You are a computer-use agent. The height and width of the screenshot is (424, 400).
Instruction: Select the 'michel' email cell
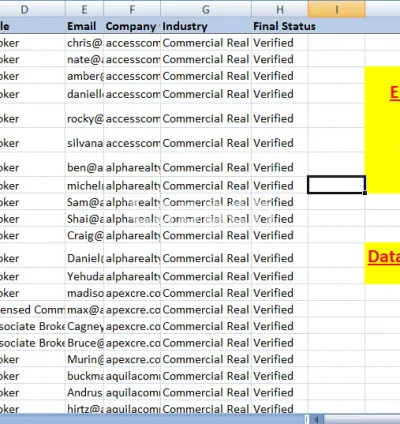pos(84,185)
